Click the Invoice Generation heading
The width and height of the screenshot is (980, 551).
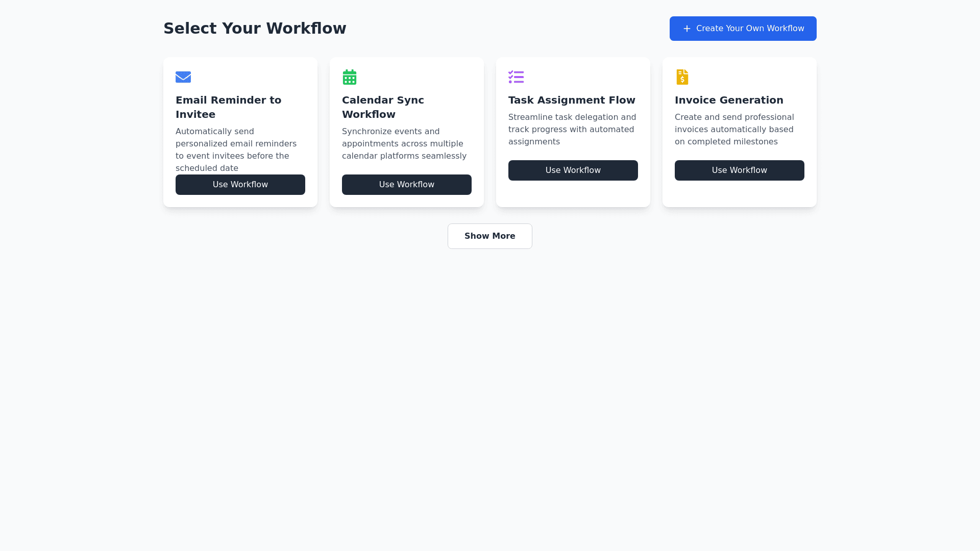729,100
